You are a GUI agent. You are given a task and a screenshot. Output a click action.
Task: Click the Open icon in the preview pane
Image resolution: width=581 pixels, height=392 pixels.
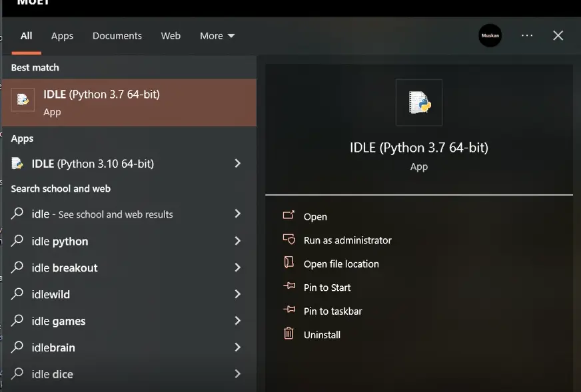point(289,215)
